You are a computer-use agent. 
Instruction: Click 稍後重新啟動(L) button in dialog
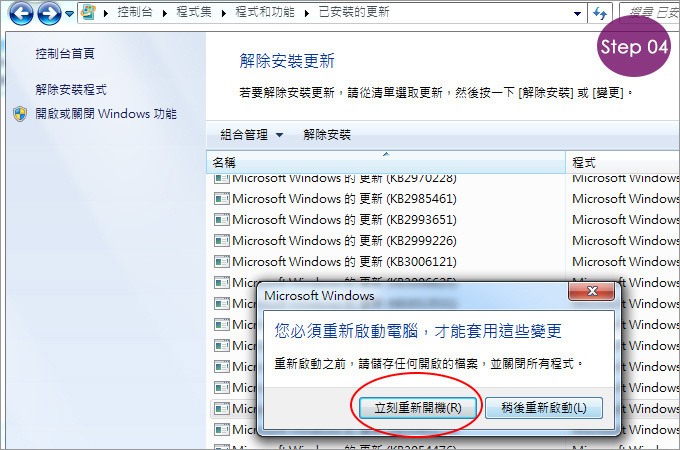click(544, 408)
